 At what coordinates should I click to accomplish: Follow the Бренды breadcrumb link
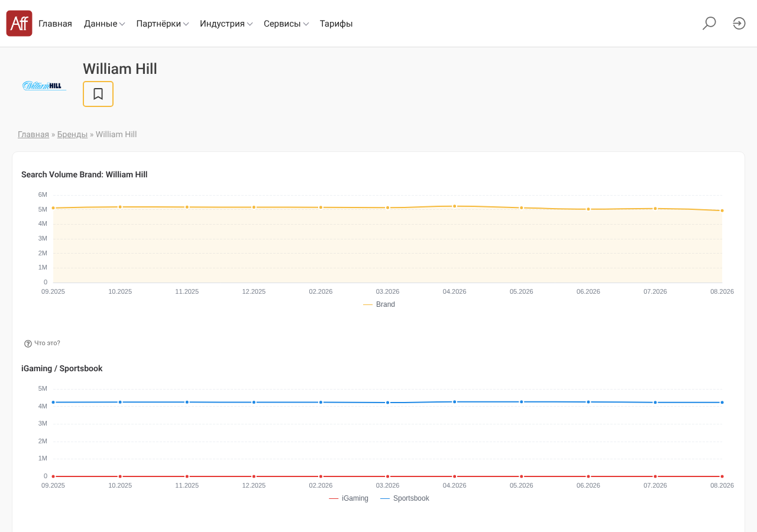pos(72,134)
